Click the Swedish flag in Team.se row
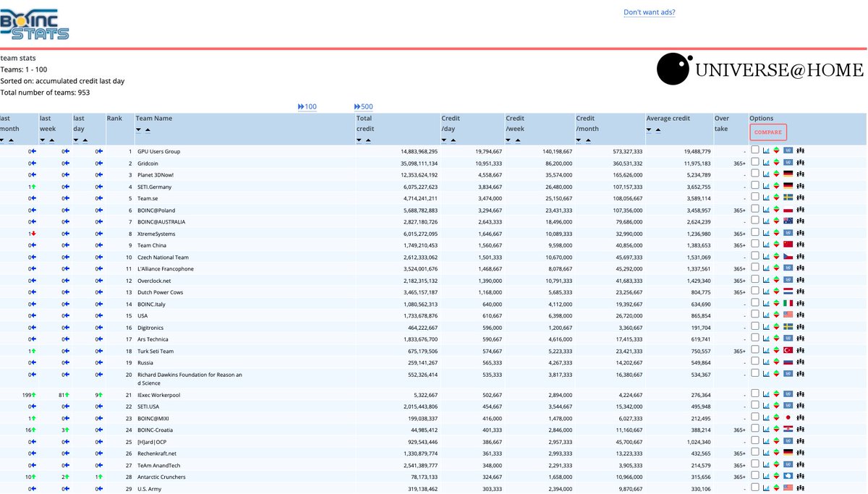This screenshot has width=868, height=494. pyautogui.click(x=788, y=197)
